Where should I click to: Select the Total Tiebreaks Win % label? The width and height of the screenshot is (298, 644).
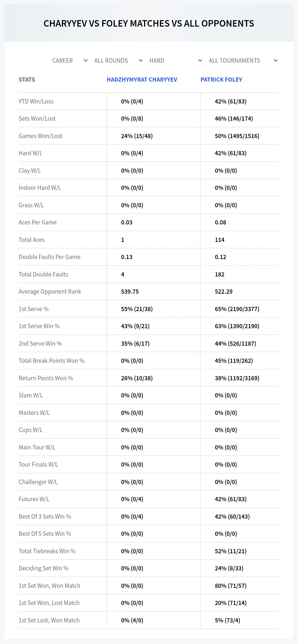tap(47, 551)
